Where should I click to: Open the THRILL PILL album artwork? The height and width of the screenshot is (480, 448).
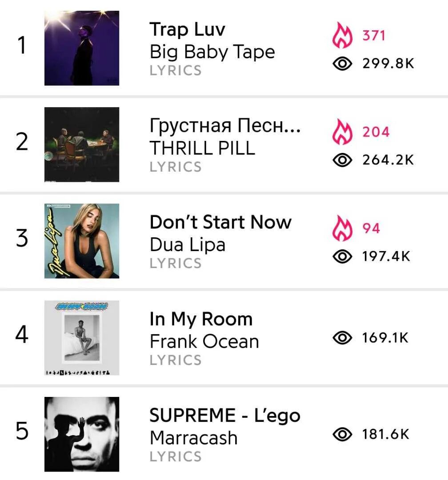(x=82, y=144)
